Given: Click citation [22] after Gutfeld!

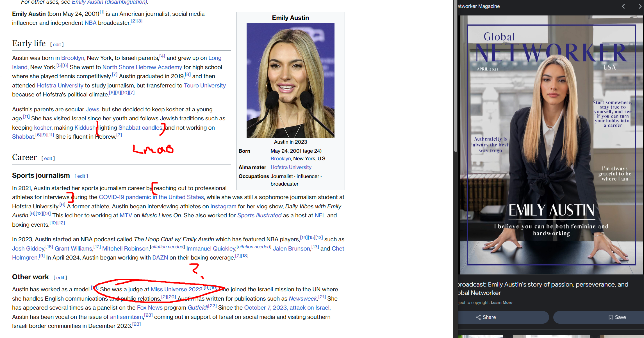Looking at the screenshot, I should point(212,306).
